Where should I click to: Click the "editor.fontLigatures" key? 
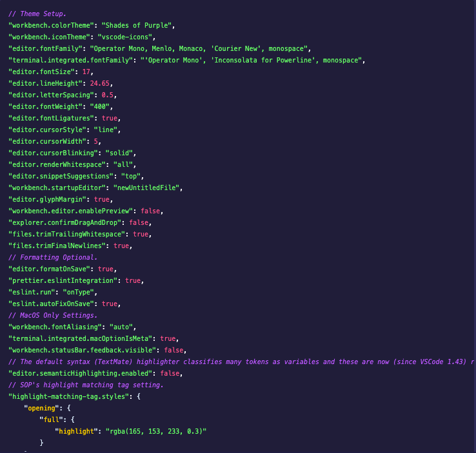click(x=51, y=119)
